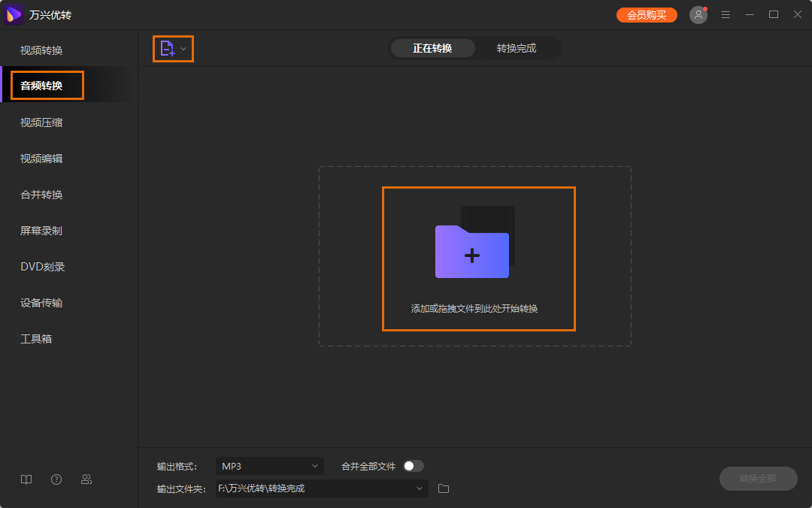Switch the merge all files toggle off
This screenshot has width=812, height=508.
click(412, 465)
